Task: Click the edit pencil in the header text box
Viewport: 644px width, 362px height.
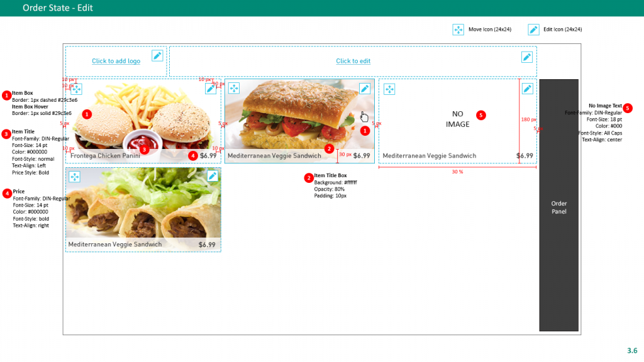Action: tap(527, 57)
